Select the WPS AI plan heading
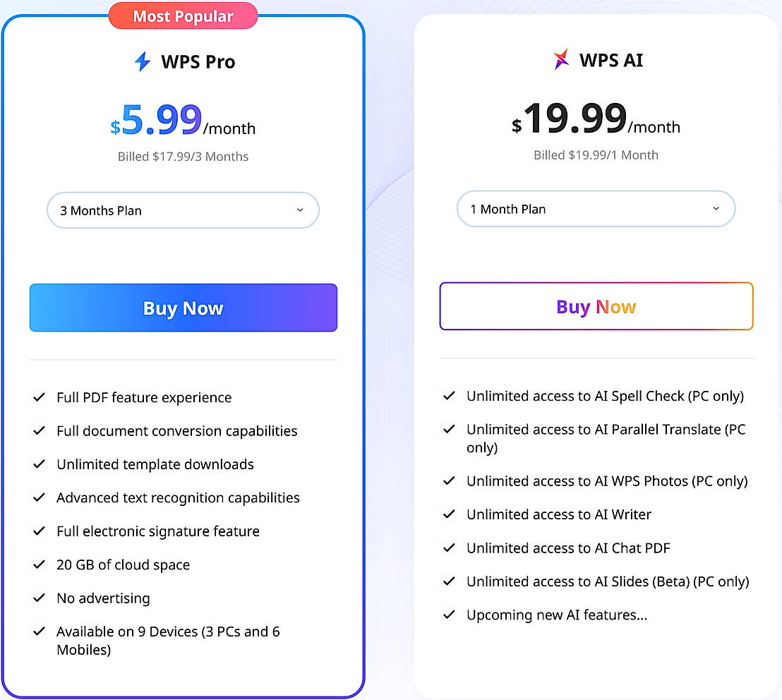The width and height of the screenshot is (782, 700). coord(610,60)
